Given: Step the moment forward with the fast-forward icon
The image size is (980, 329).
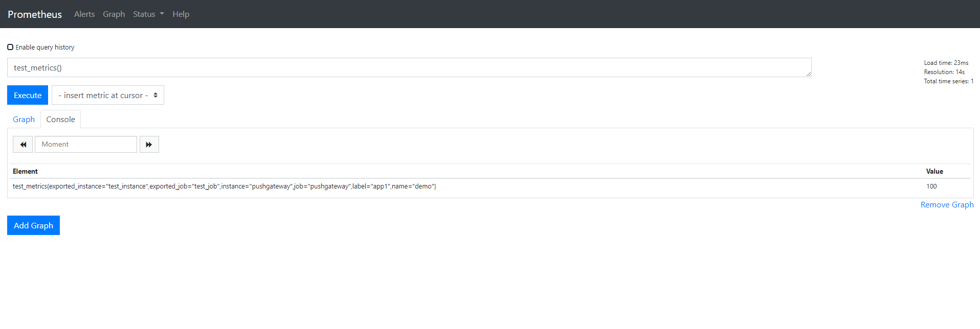Looking at the screenshot, I should [149, 145].
